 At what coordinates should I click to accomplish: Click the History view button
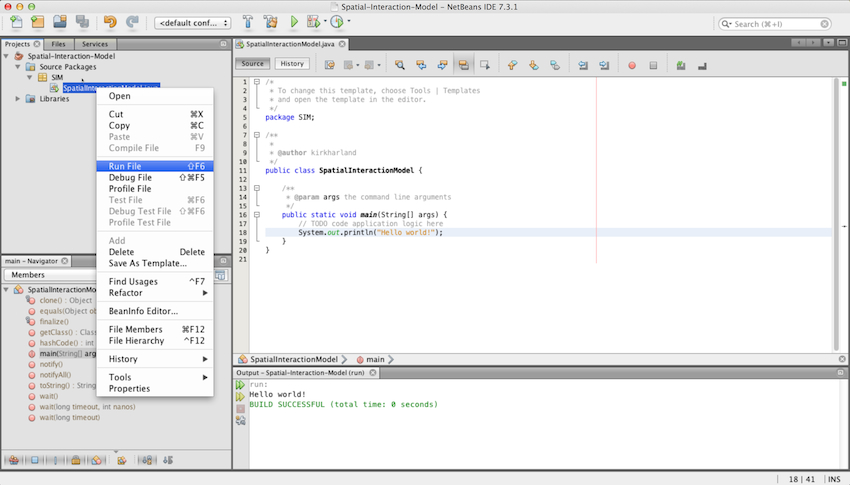(x=292, y=63)
